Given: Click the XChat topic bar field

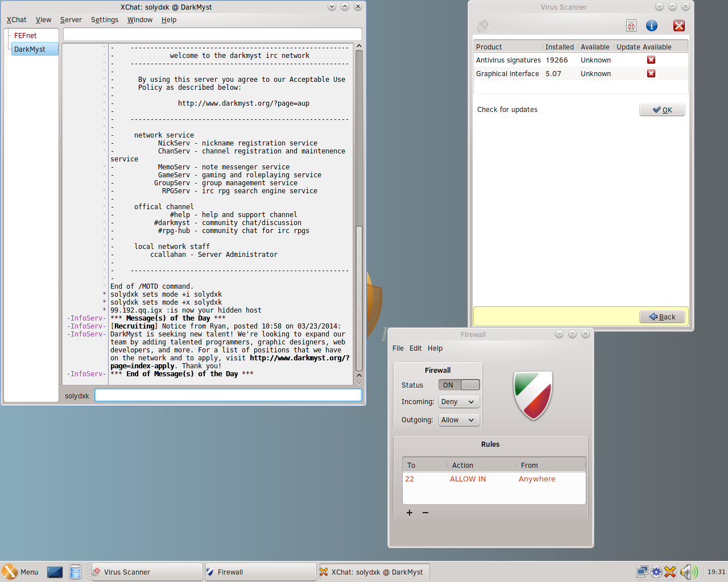Looking at the screenshot, I should tap(212, 35).
